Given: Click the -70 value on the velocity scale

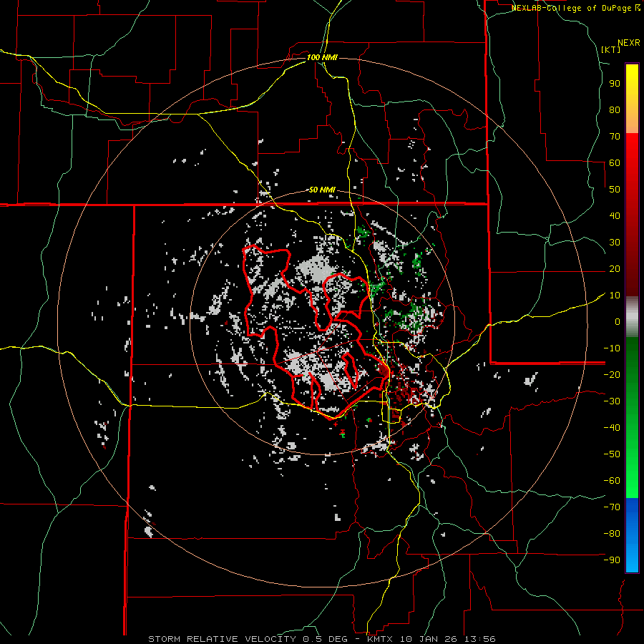Looking at the screenshot, I should click(x=612, y=507).
